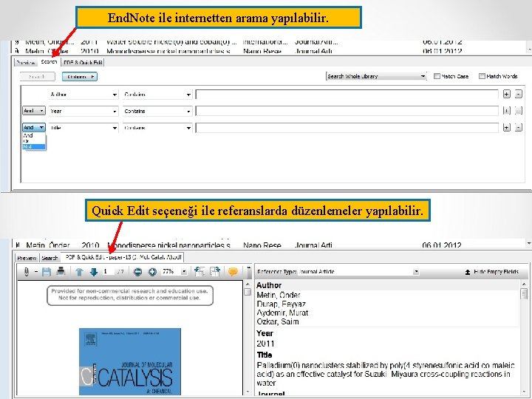Click the Title search text field

pyautogui.click(x=347, y=128)
